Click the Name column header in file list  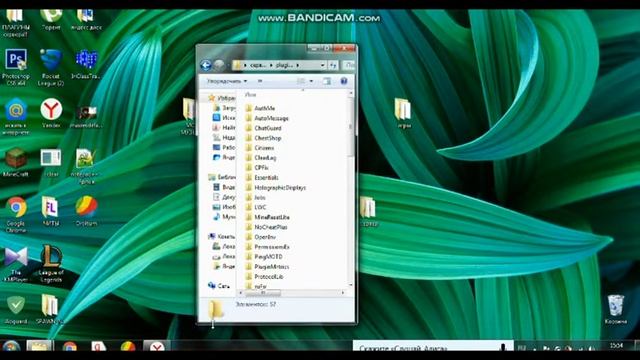click(250, 95)
